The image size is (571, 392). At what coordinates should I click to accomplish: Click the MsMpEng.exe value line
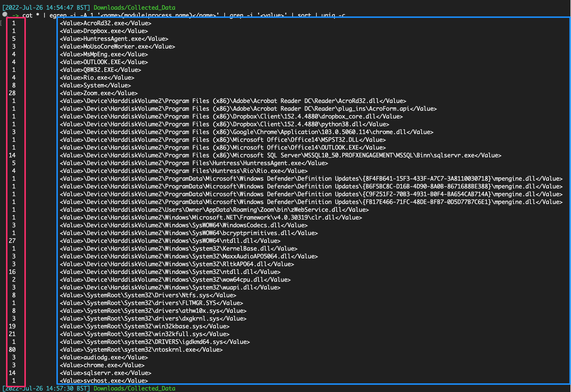pos(104,54)
